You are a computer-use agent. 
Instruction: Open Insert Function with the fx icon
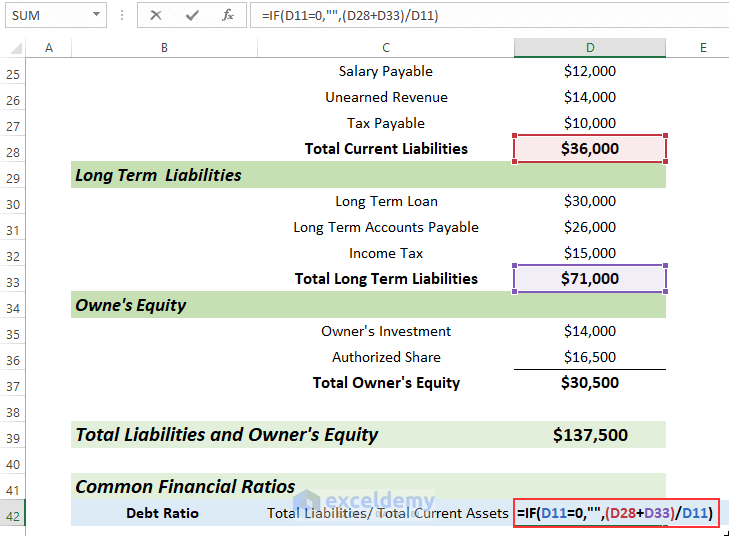(227, 15)
